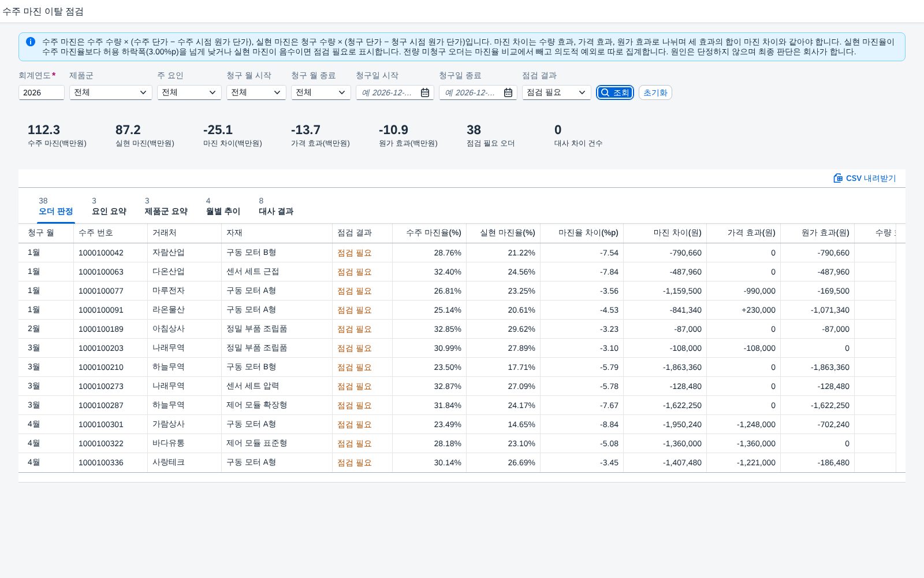This screenshot has width=924, height=578.
Task: Open the calendar picker for 청구일 종료
Action: pos(508,92)
